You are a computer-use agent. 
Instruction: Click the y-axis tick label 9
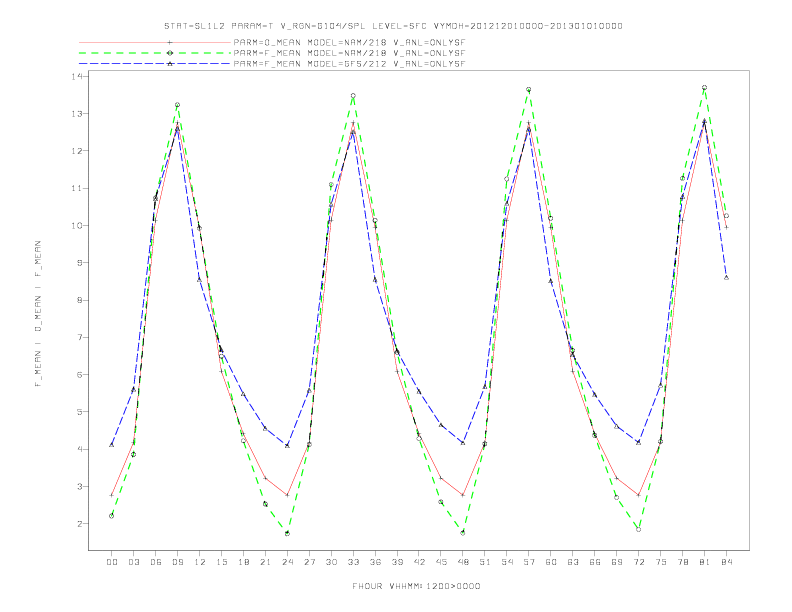(x=80, y=263)
